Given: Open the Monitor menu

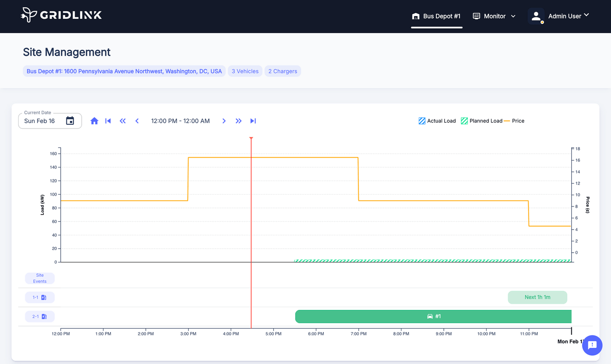Looking at the screenshot, I should (x=494, y=16).
